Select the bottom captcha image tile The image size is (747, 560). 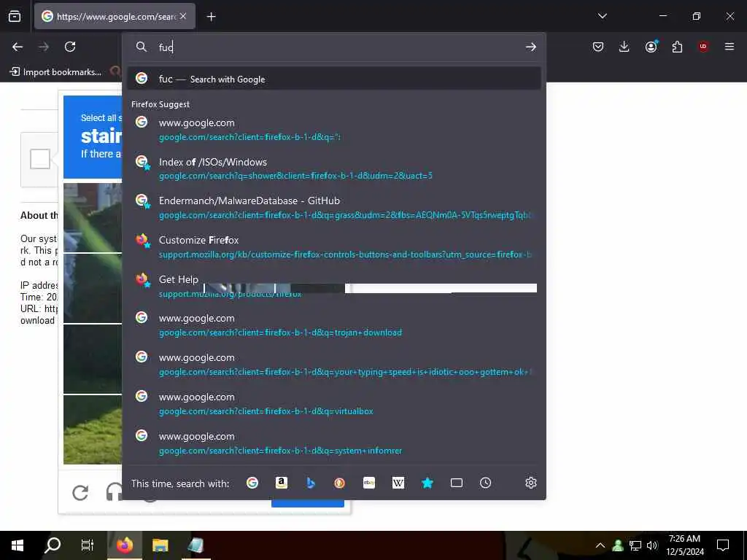coord(93,429)
